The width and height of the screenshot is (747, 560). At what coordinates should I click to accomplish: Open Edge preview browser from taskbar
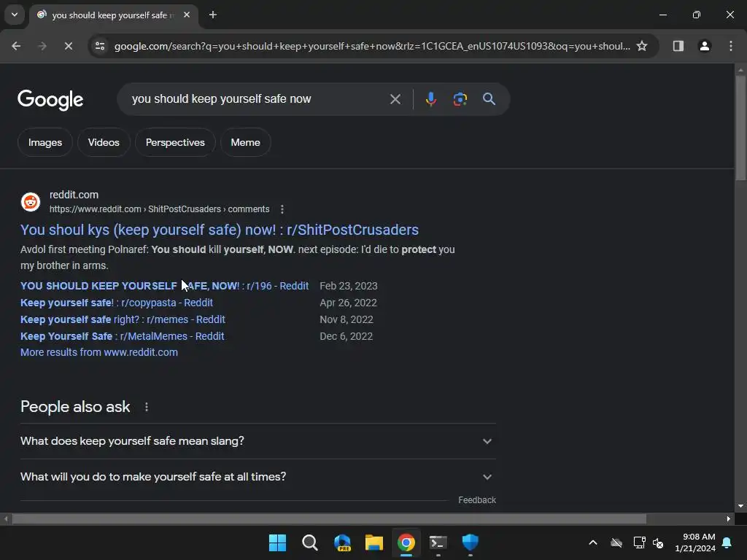tap(342, 542)
